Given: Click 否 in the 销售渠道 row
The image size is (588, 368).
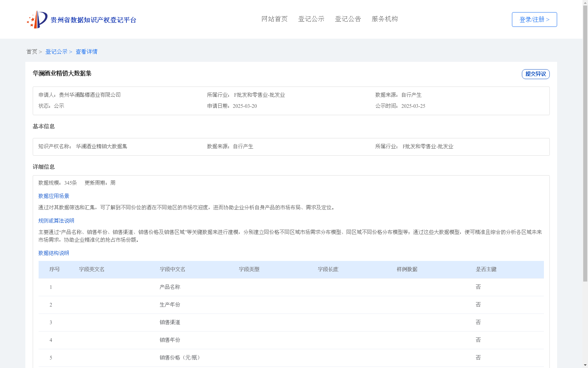Looking at the screenshot, I should [x=478, y=322].
